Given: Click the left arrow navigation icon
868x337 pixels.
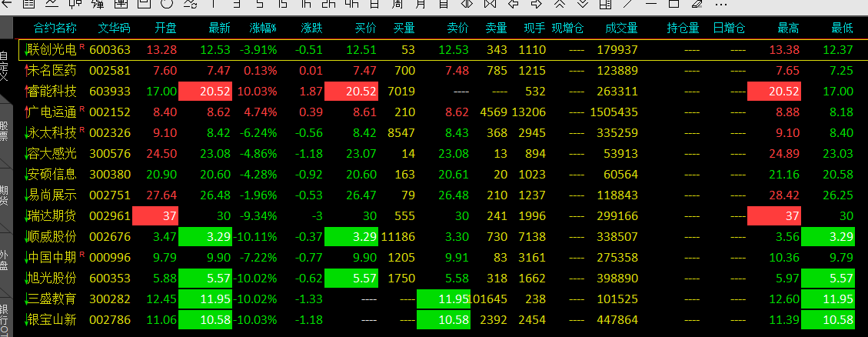Looking at the screenshot, I should 513,4.
